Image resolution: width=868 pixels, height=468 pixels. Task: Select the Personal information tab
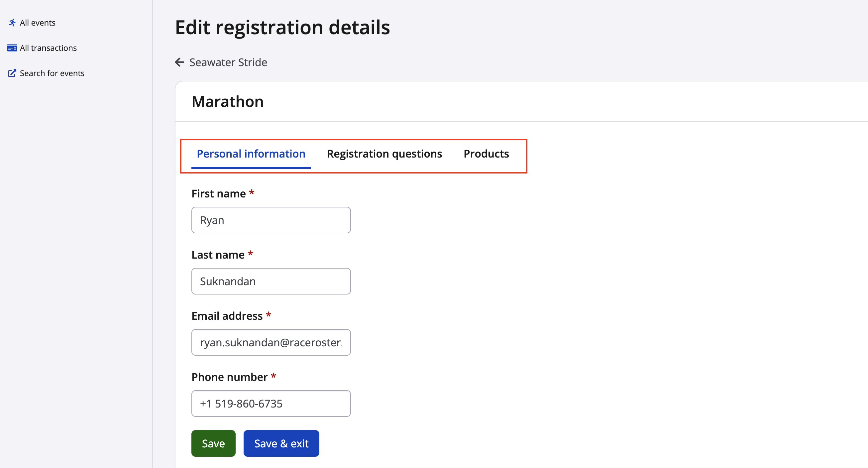251,154
